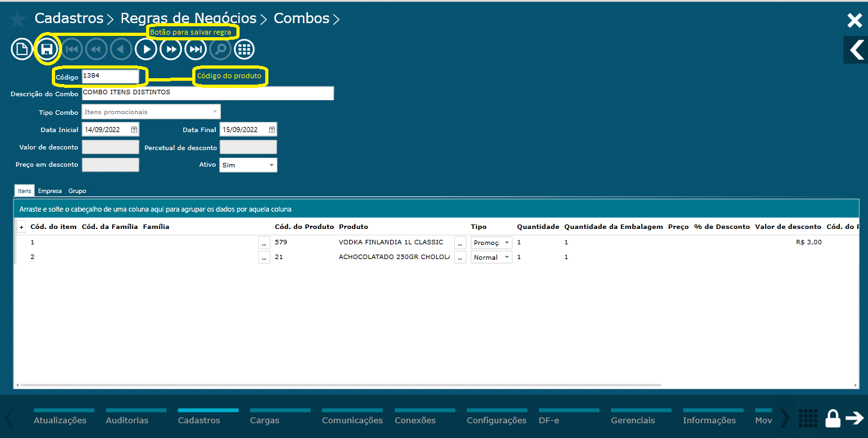Open product lookup for ACHOCOLATADO row

click(x=460, y=257)
